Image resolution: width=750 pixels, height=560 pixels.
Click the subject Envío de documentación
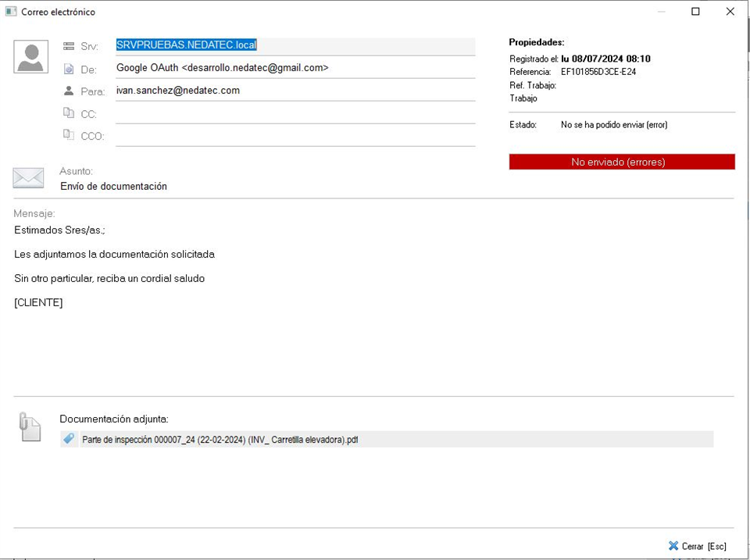[113, 187]
